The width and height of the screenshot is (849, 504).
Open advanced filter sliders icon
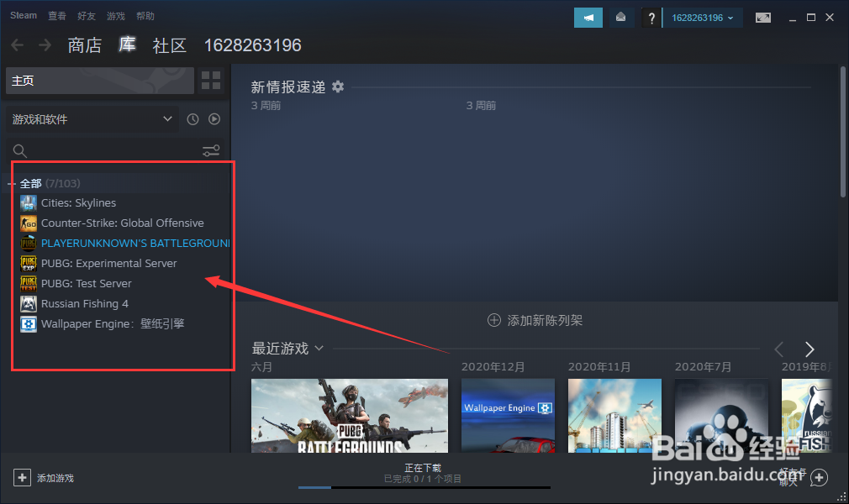(211, 150)
